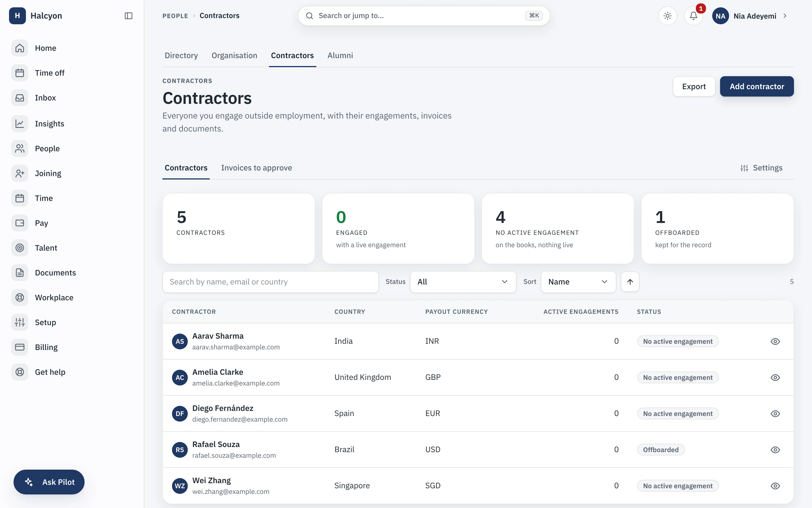Image resolution: width=812 pixels, height=508 pixels.
Task: Open Billing card icon
Action: click(20, 347)
